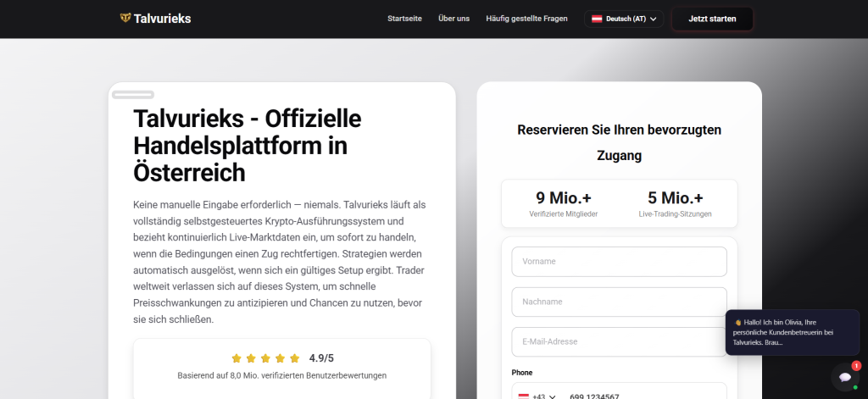Viewport: 868px width, 399px height.
Task: Click the first gold rating star
Action: (236, 358)
